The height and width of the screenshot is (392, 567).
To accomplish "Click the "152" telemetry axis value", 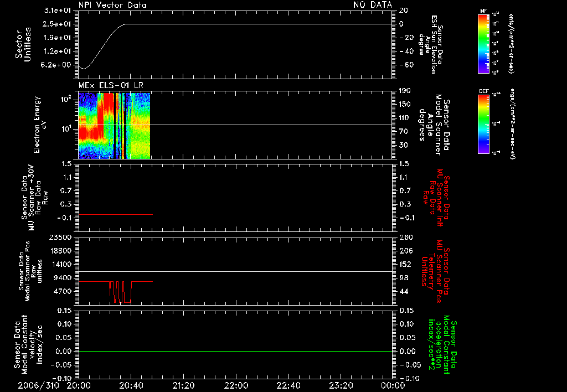I will pos(406,264).
